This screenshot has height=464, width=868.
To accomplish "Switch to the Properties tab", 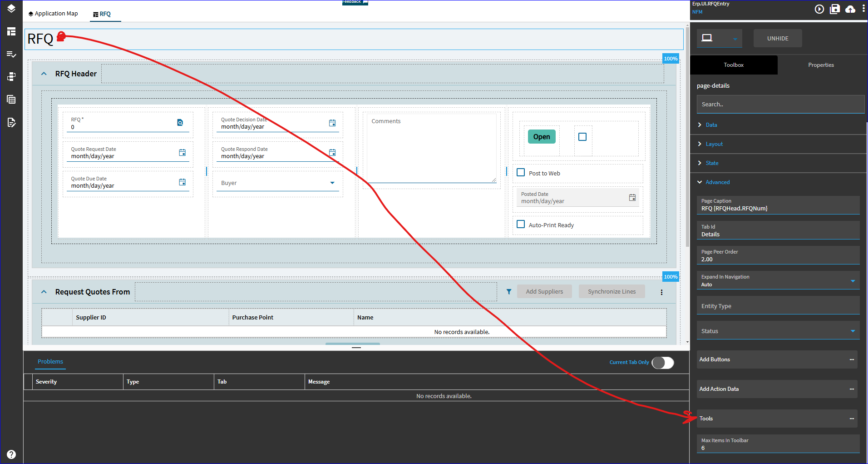I will 821,65.
